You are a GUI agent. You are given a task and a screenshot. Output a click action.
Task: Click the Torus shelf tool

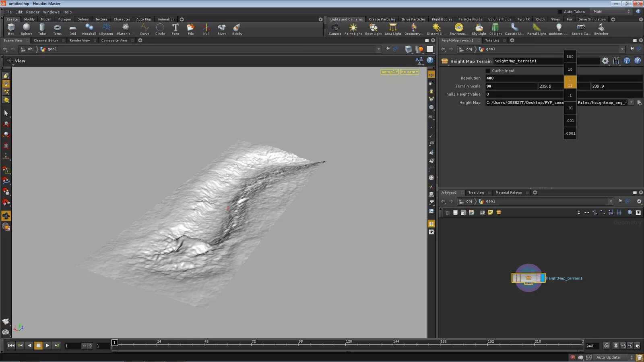[57, 29]
